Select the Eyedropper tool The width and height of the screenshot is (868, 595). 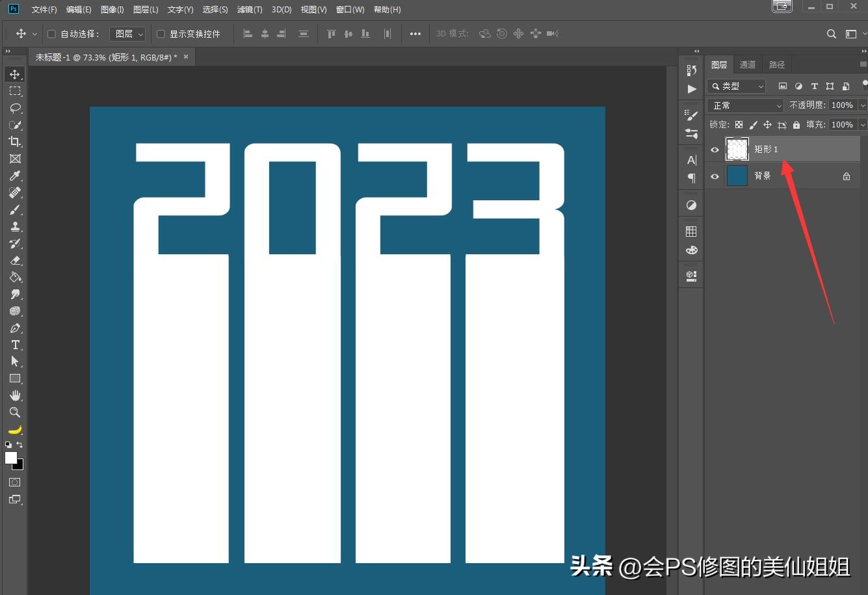point(15,176)
